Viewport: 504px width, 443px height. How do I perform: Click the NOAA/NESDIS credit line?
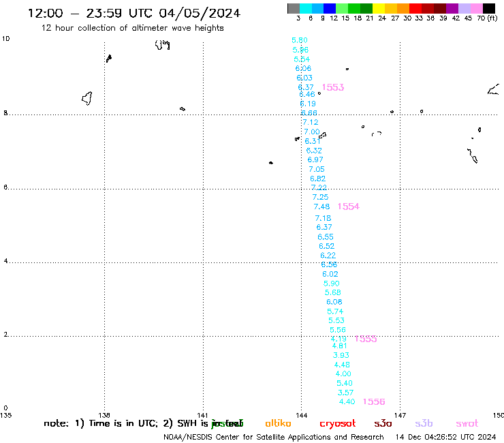274,437
